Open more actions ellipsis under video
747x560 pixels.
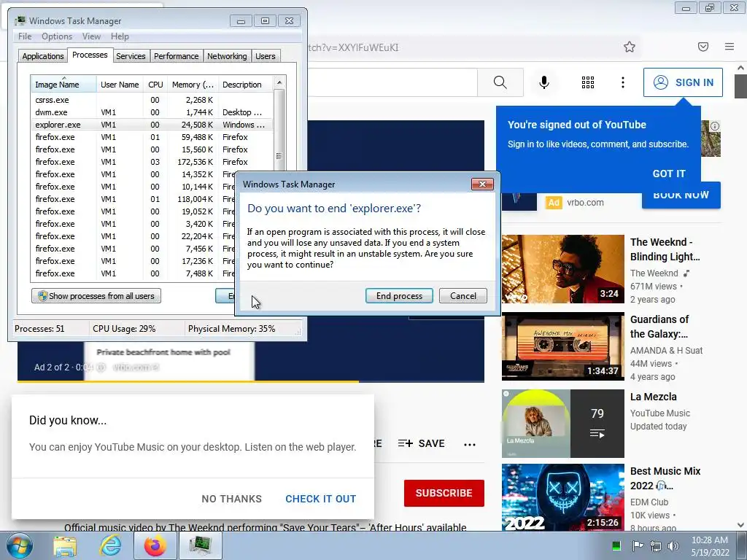pyautogui.click(x=470, y=444)
